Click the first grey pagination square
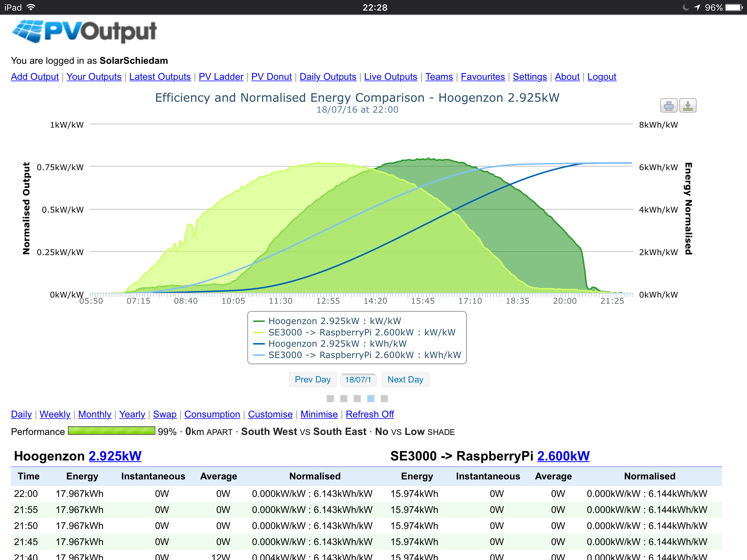This screenshot has height=560, width=747. [x=330, y=398]
